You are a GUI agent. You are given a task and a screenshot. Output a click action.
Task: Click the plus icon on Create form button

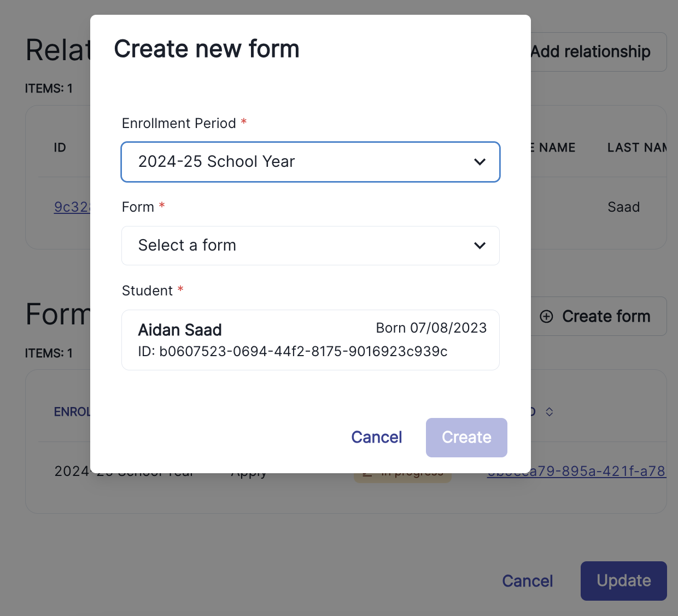[547, 316]
